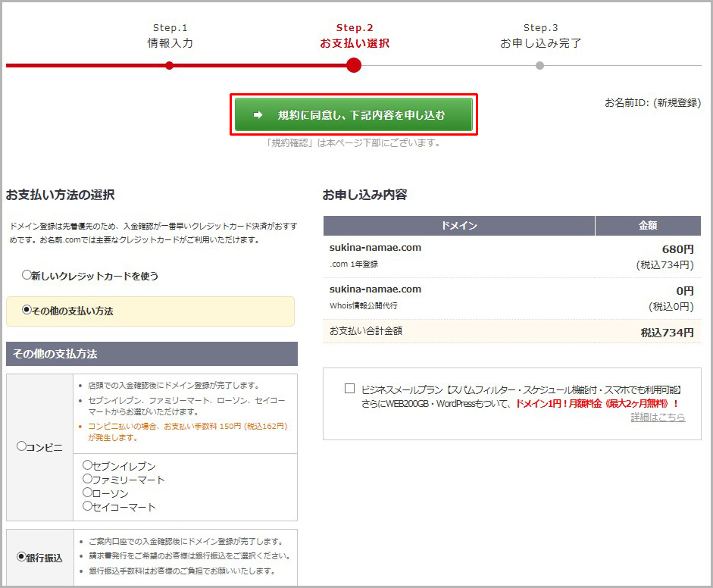This screenshot has width=713, height=588.
Task: Click the gray Step.3 progress dot
Action: [x=539, y=66]
